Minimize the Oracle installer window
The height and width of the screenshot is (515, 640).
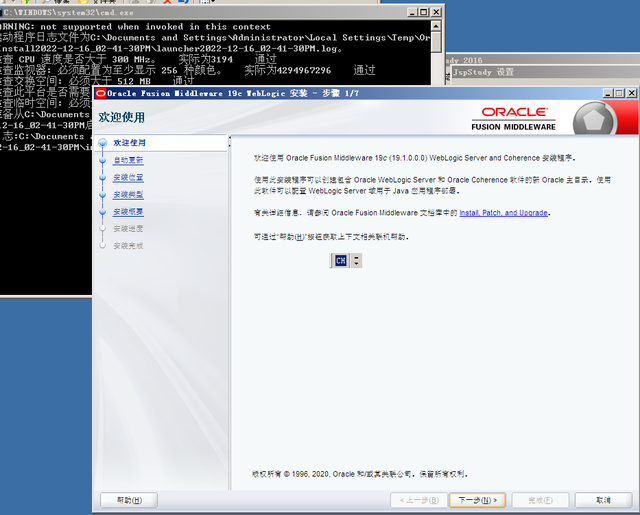(x=608, y=93)
